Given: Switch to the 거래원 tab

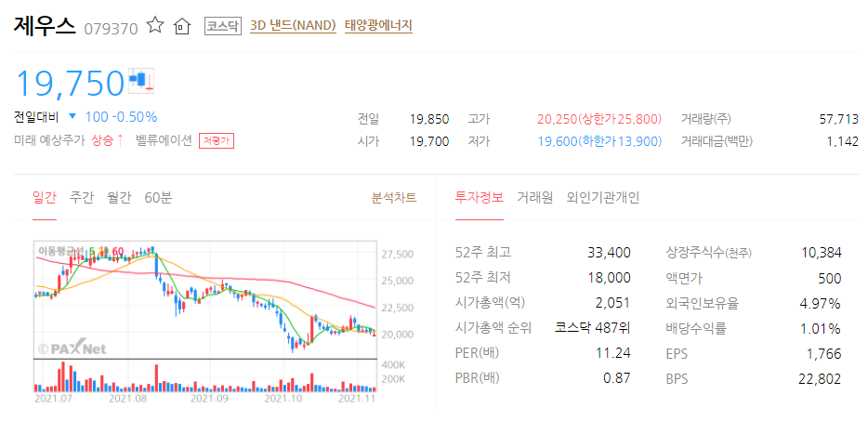Looking at the screenshot, I should (x=534, y=198).
